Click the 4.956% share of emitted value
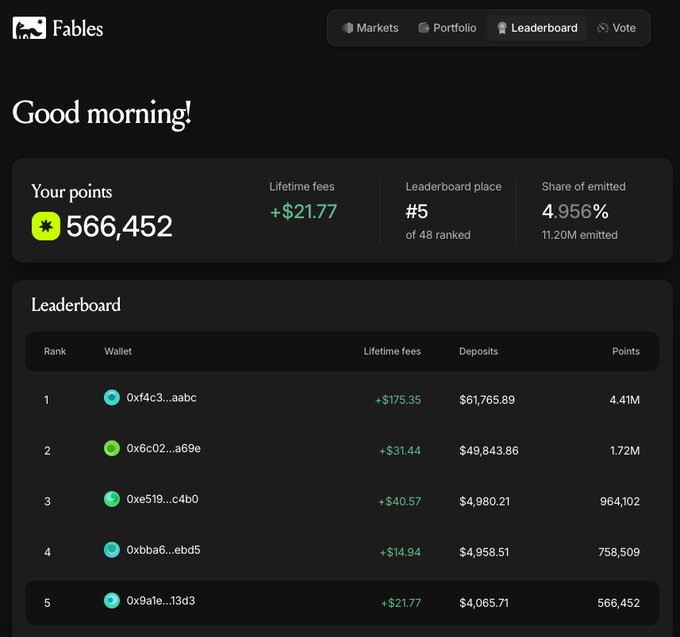This screenshot has width=680, height=637. 575,212
